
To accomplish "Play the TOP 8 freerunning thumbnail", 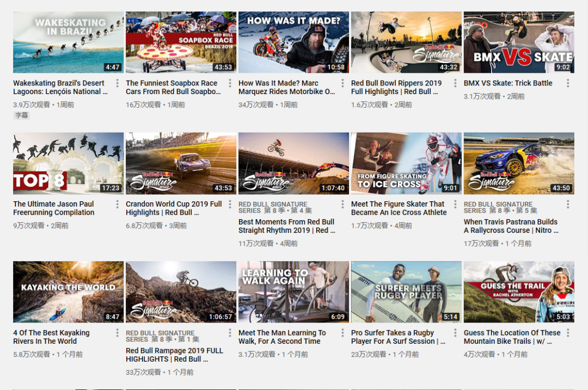I will [68, 163].
